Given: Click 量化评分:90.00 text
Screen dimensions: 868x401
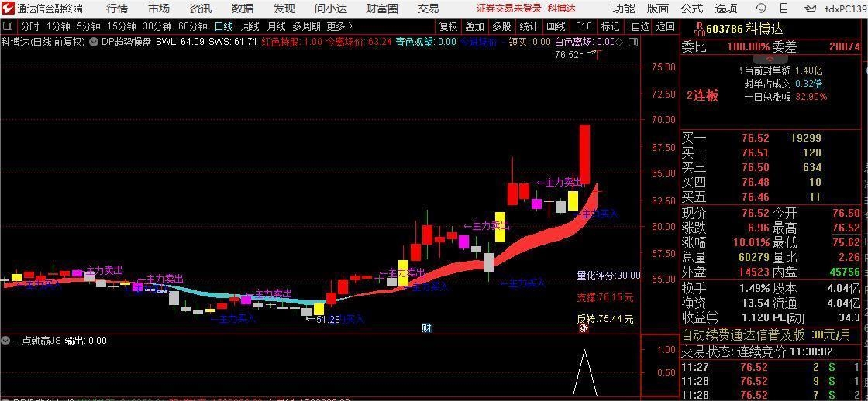Looking at the screenshot, I should 608,276.
